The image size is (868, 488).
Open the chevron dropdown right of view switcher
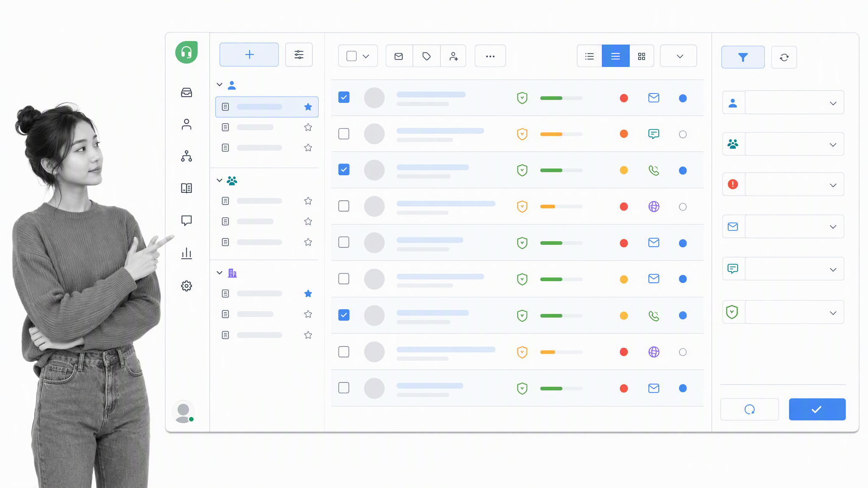pos(679,56)
